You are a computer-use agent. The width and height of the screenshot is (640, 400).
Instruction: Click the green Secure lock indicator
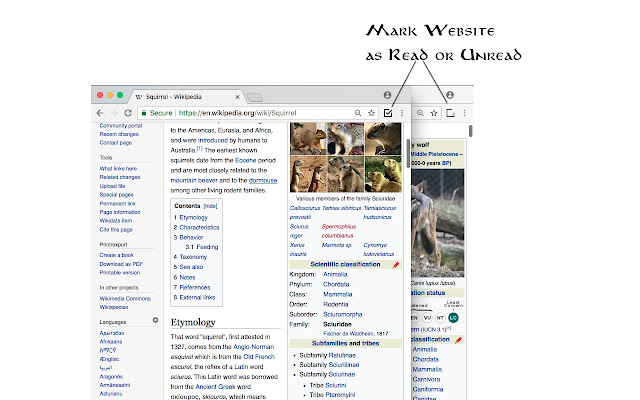tap(157, 113)
